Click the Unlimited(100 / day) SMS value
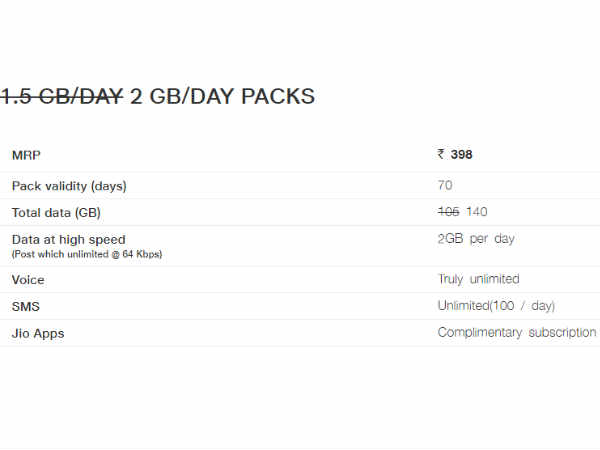Image resolution: width=600 pixels, height=450 pixels. click(496, 306)
